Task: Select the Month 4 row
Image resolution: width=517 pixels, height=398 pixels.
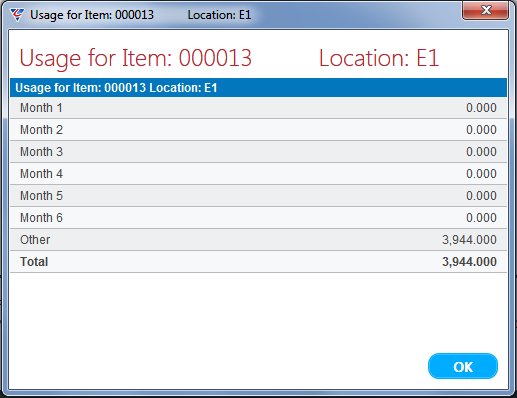Action: (258, 174)
